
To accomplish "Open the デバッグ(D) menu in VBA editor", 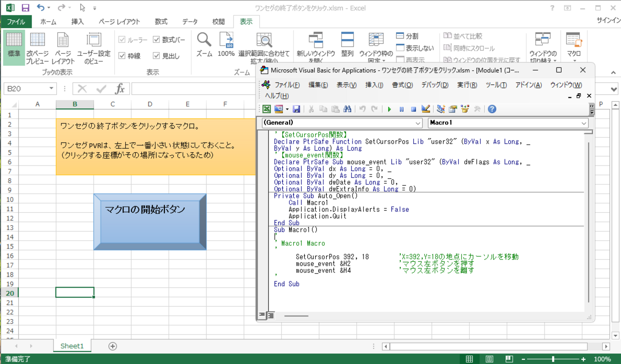I will (434, 85).
